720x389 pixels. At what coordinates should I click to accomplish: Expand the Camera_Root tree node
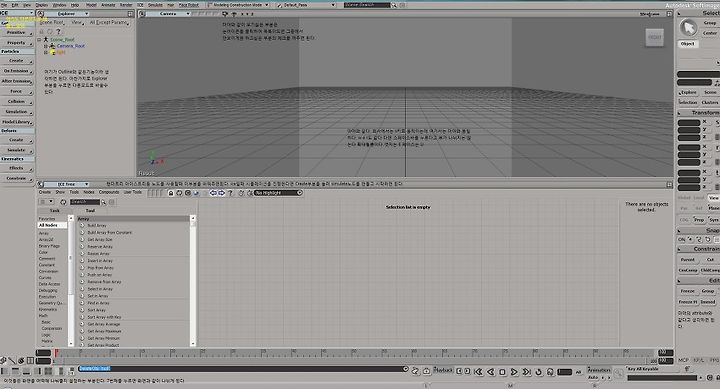pos(45,46)
